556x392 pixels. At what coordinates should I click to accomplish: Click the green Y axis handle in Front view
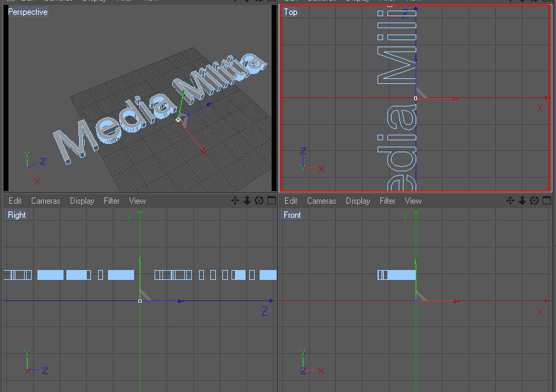click(416, 261)
